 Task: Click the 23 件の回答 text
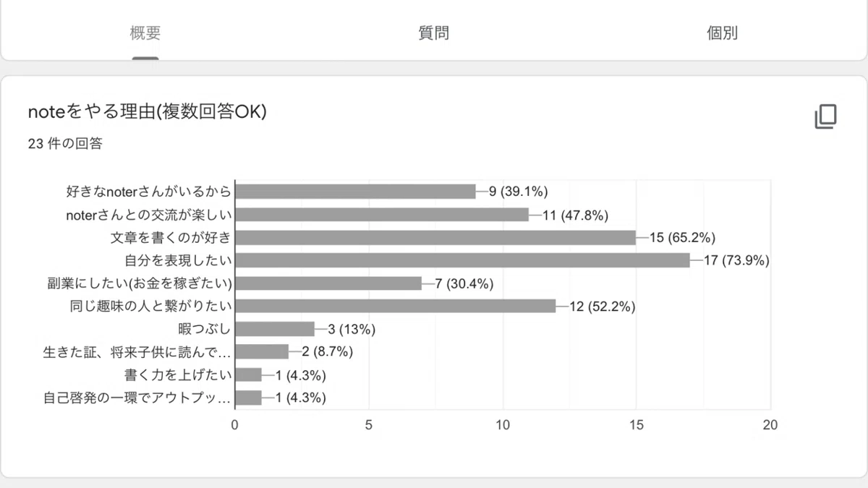65,143
